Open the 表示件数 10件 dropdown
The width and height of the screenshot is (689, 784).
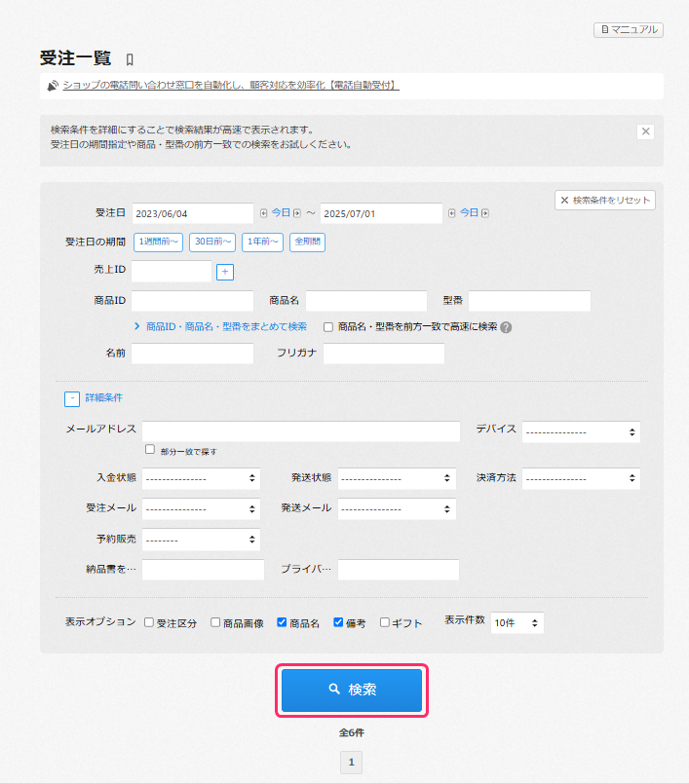coord(517,623)
